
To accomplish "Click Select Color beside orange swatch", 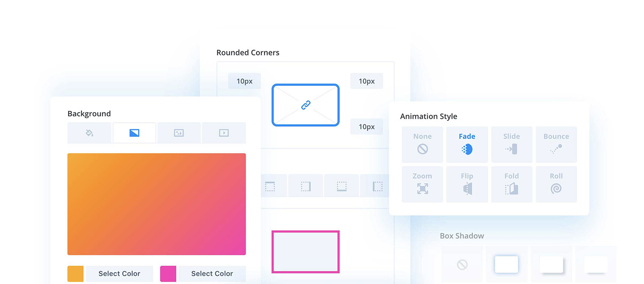I will click(119, 274).
